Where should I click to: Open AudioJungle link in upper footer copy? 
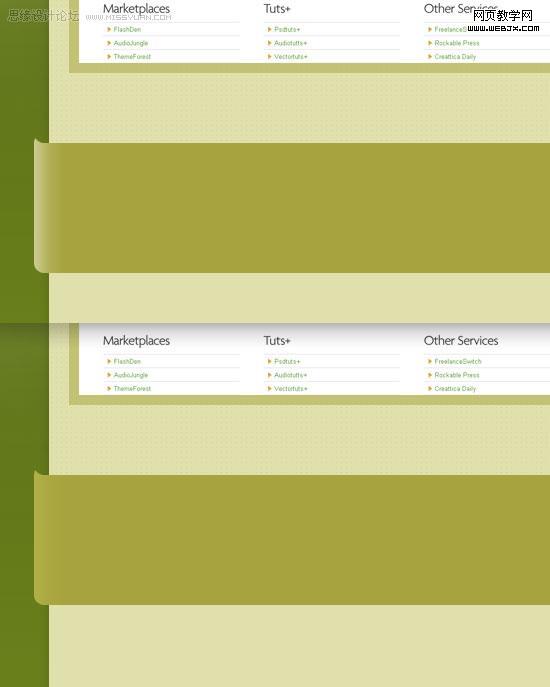(x=131, y=43)
